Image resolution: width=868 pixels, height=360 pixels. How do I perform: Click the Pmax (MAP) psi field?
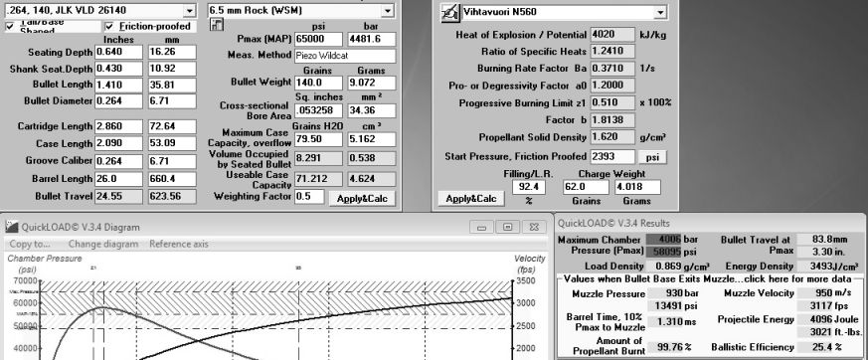click(x=318, y=40)
